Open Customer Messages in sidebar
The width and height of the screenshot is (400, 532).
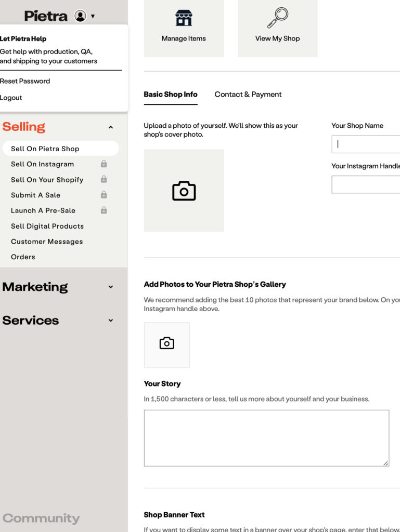tap(47, 242)
